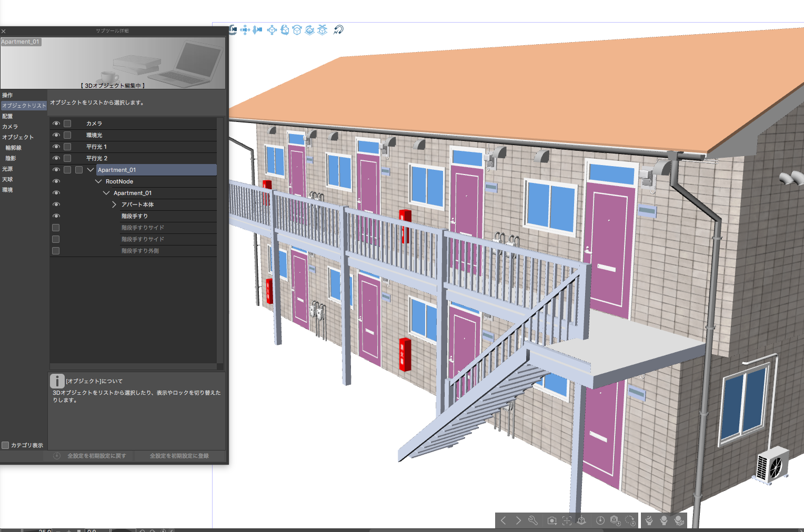Viewport: 804px width, 532px height.
Task: Expand the アパート本体 node
Action: click(114, 204)
